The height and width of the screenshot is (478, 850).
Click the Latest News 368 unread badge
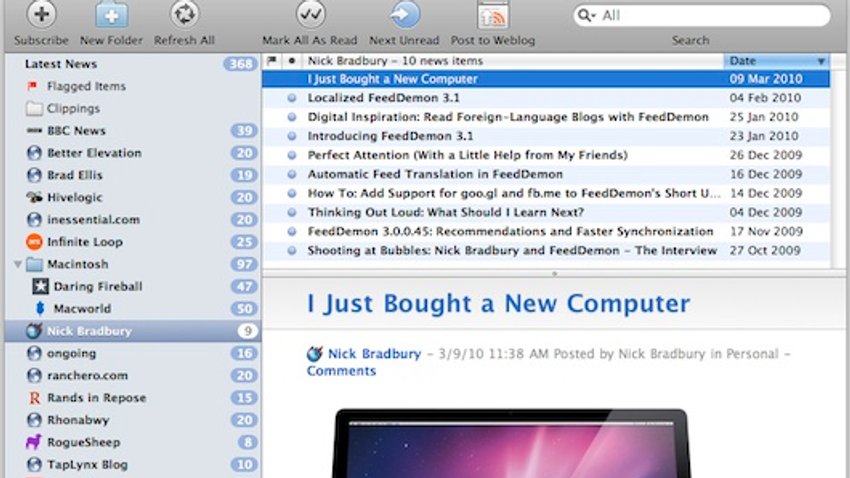(x=240, y=64)
